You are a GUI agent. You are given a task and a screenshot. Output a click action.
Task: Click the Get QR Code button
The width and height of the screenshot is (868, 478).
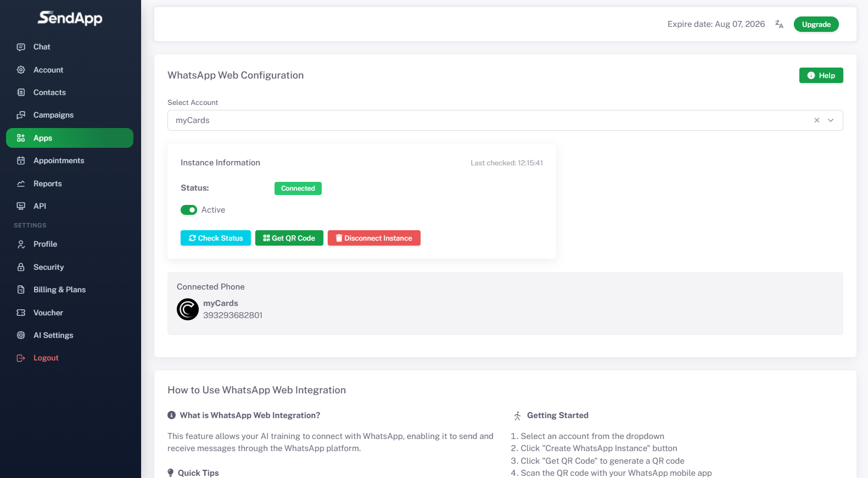289,238
